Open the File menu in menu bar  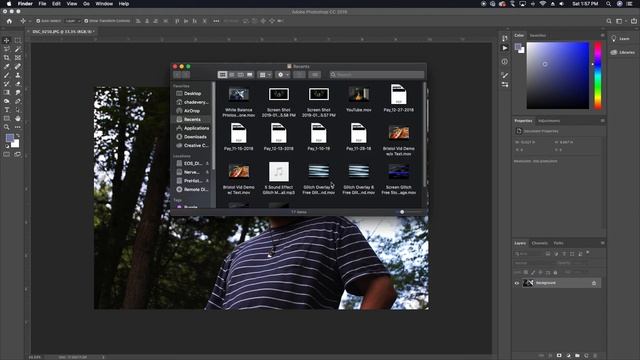(x=42, y=4)
